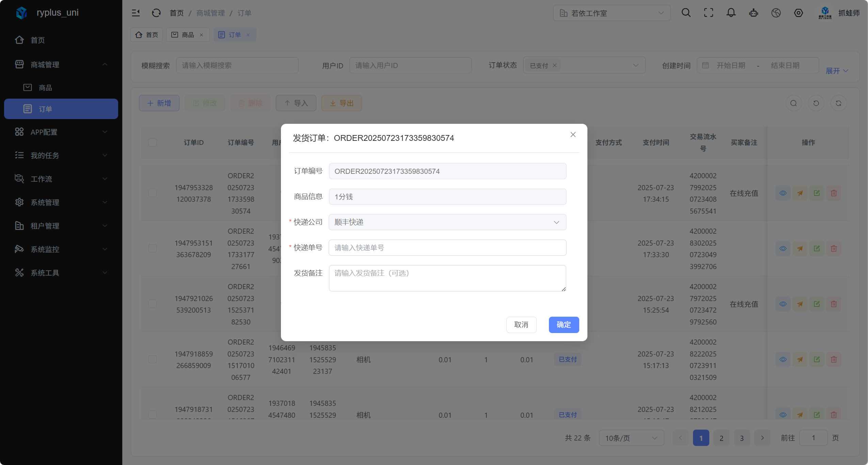Viewport: 868px width, 465px height.
Task: Collapse the sidebar with the menu-fold icon
Action: (136, 13)
